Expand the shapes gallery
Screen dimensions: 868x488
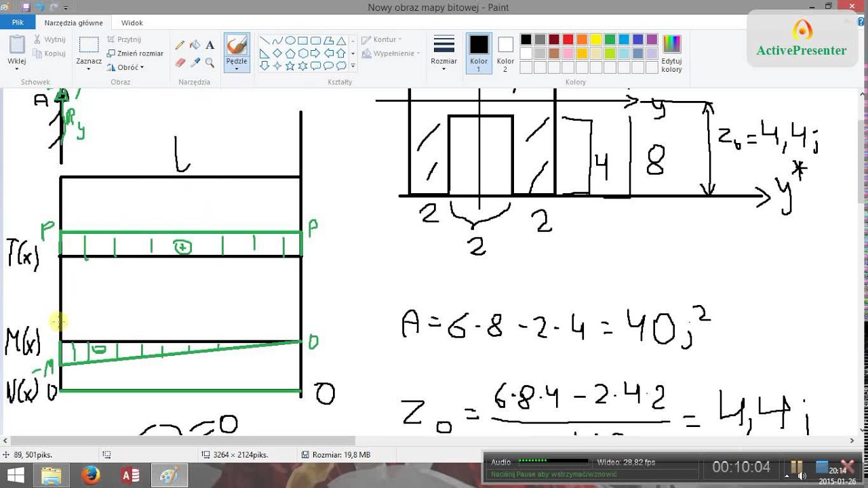coord(353,66)
